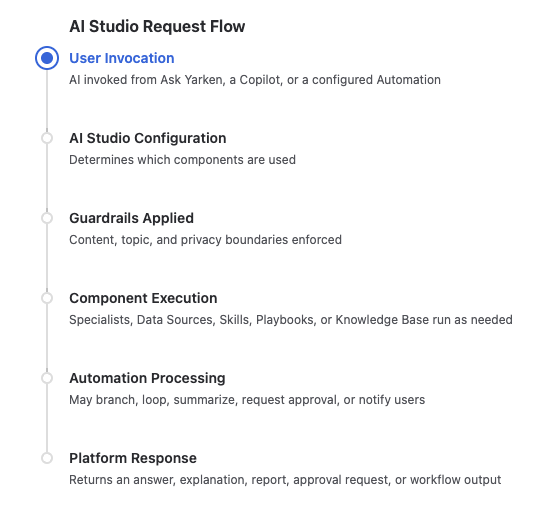The height and width of the screenshot is (507, 555).
Task: Select the User Invocation step marker
Action: [x=47, y=58]
